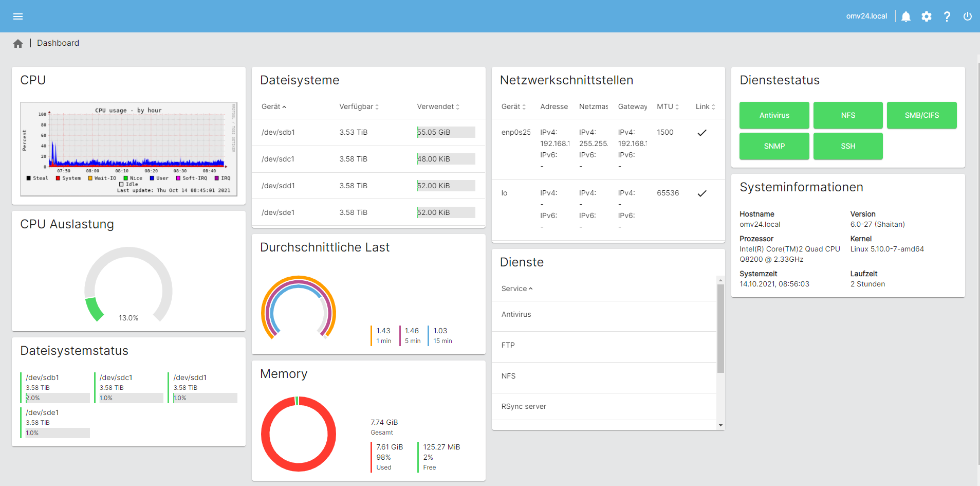
Task: Click the Laufzeit 2 Stunden value
Action: point(867,284)
